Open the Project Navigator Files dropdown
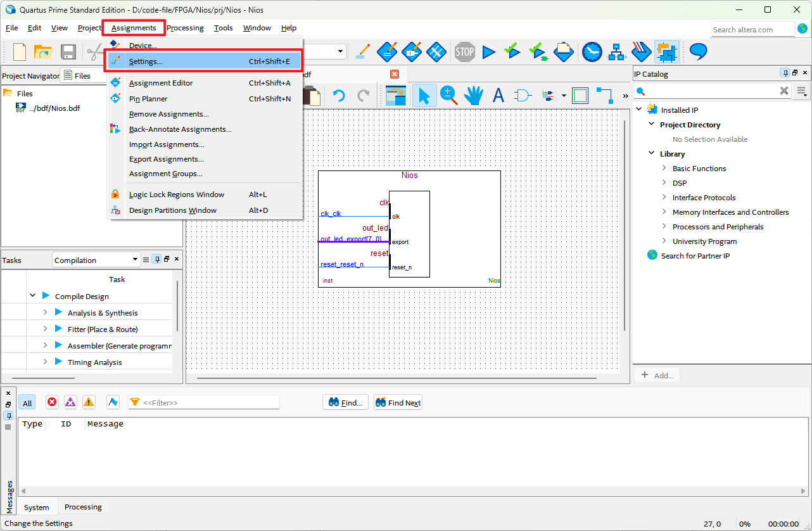 (84, 75)
